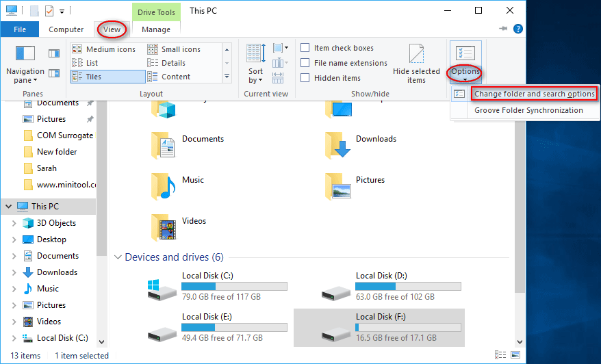Click Size all columns to fit icon
Viewport: 601px width, 364px height.
point(278,78)
